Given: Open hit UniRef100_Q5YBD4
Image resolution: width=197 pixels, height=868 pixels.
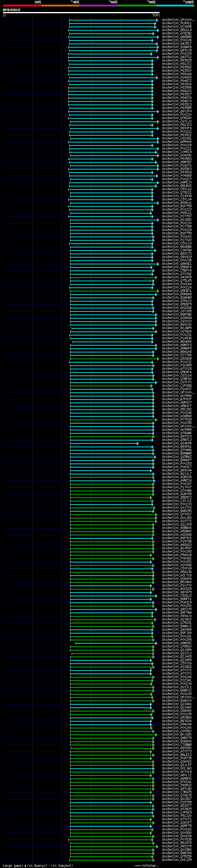Looking at the screenshot, I should tap(177, 717).
